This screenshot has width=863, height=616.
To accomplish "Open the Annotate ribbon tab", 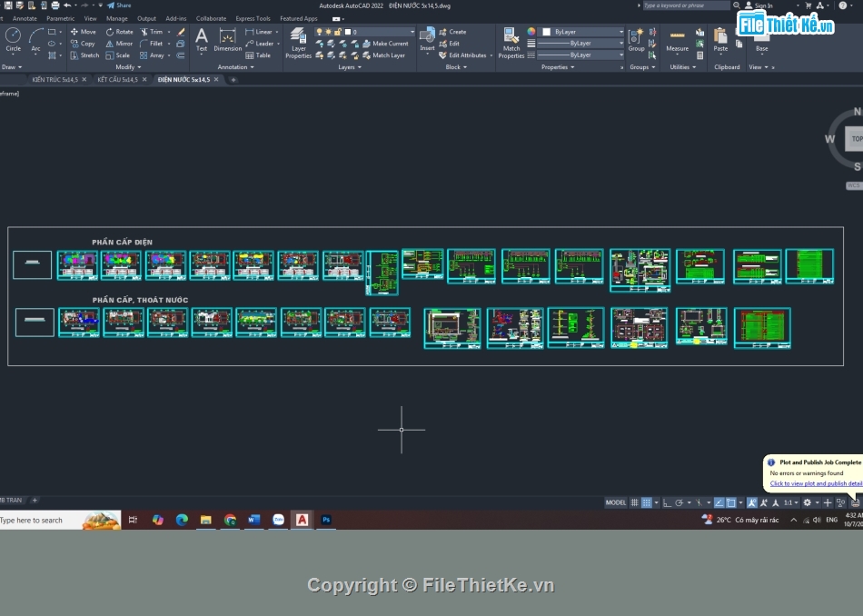I will [25, 18].
